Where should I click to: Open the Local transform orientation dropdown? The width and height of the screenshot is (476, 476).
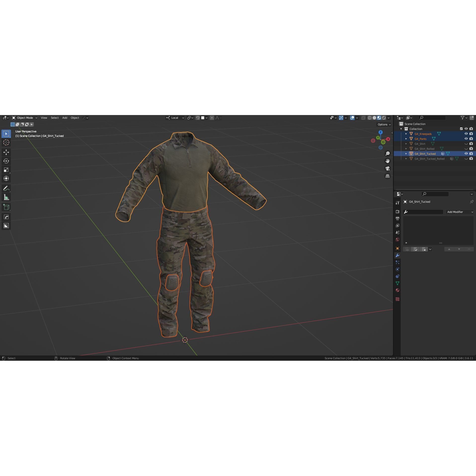coord(175,118)
